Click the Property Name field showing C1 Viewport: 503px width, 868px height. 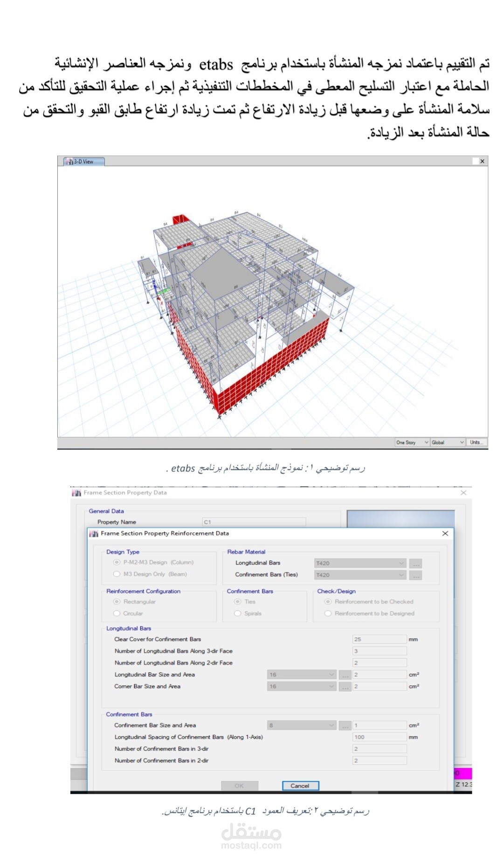pyautogui.click(x=254, y=522)
